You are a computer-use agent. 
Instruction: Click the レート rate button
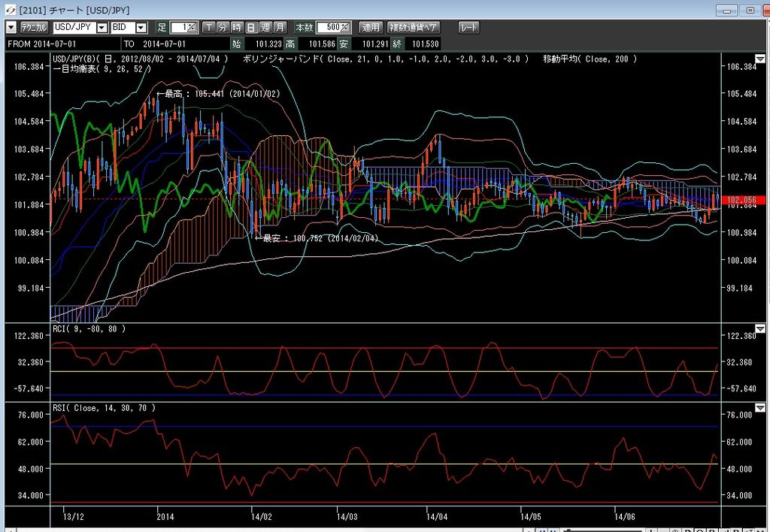(x=468, y=28)
